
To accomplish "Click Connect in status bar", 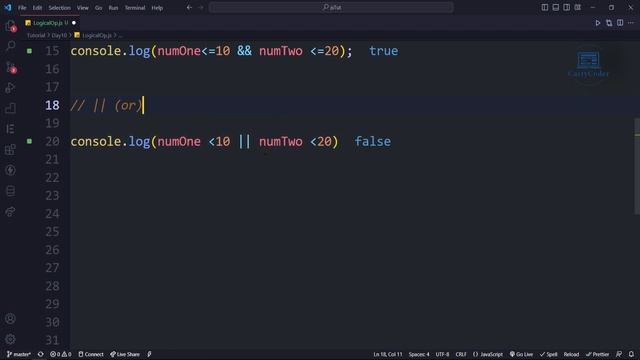I will tap(91, 354).
